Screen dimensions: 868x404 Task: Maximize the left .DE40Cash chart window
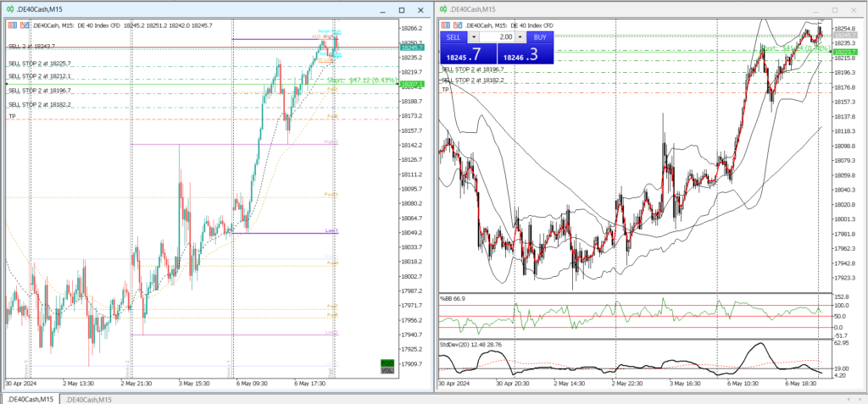tap(401, 10)
